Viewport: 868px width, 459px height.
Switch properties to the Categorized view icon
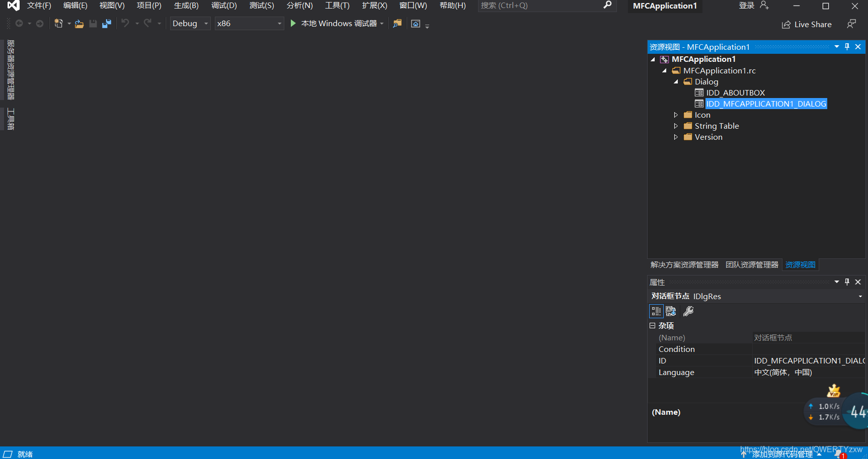pyautogui.click(x=656, y=311)
